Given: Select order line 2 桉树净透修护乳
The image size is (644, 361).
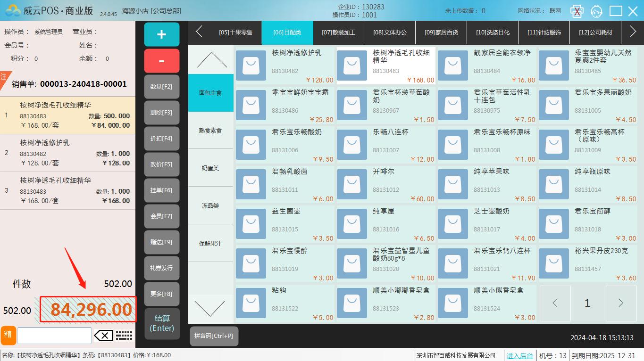Looking at the screenshot, I should tap(67, 153).
